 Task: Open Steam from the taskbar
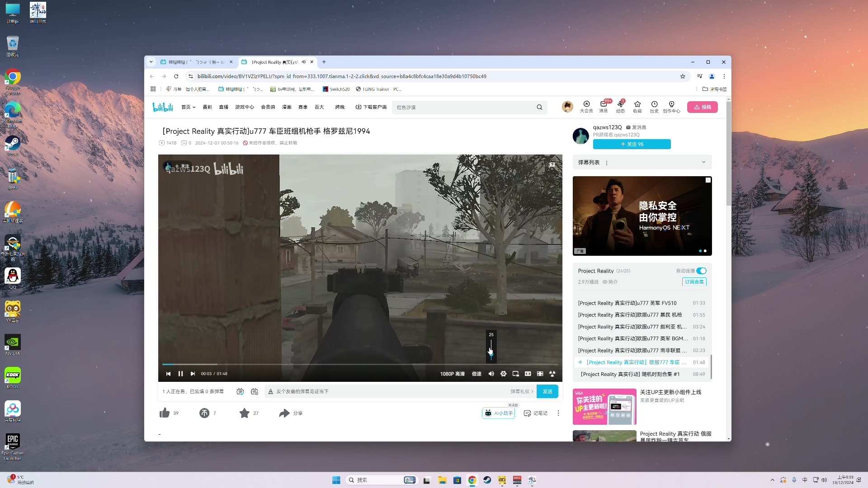tap(487, 480)
